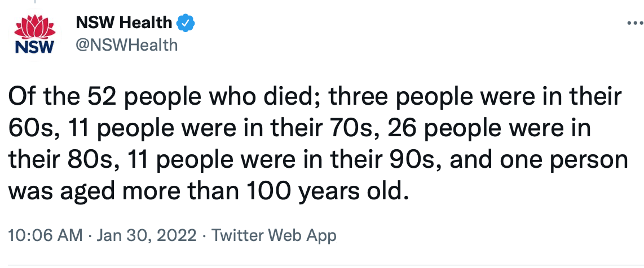Click the Jan 30, 2022 date
This screenshot has width=644, height=268.
tap(146, 236)
